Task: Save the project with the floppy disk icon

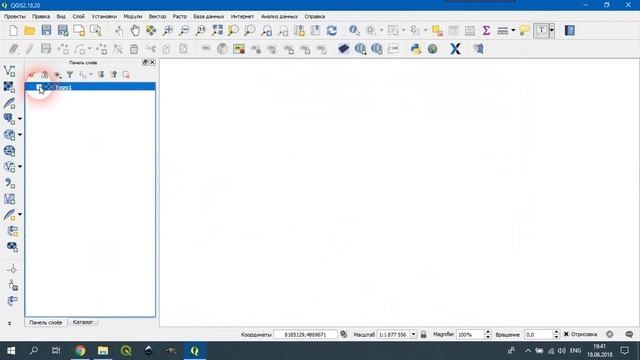Action: [46, 31]
